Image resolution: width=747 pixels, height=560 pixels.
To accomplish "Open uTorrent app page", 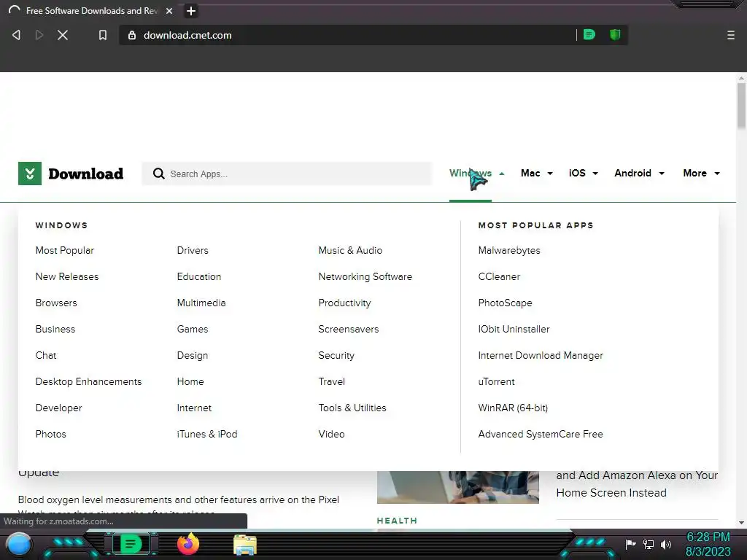I will pyautogui.click(x=496, y=381).
